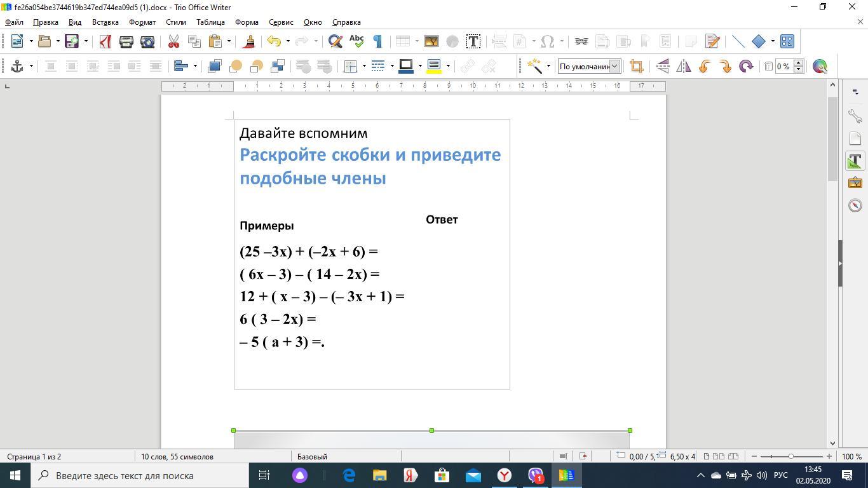This screenshot has height=488, width=868.
Task: Click the Print icon
Action: [x=126, y=41]
